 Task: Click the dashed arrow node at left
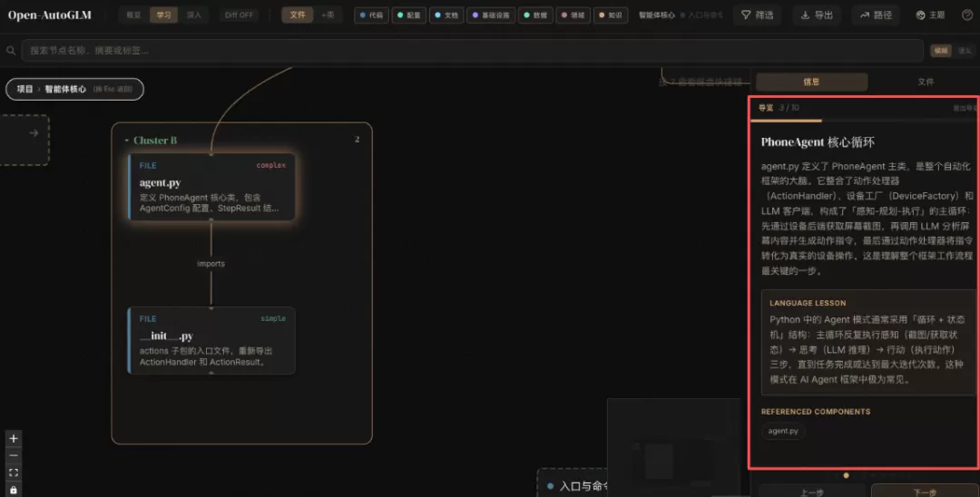[x=24, y=140]
